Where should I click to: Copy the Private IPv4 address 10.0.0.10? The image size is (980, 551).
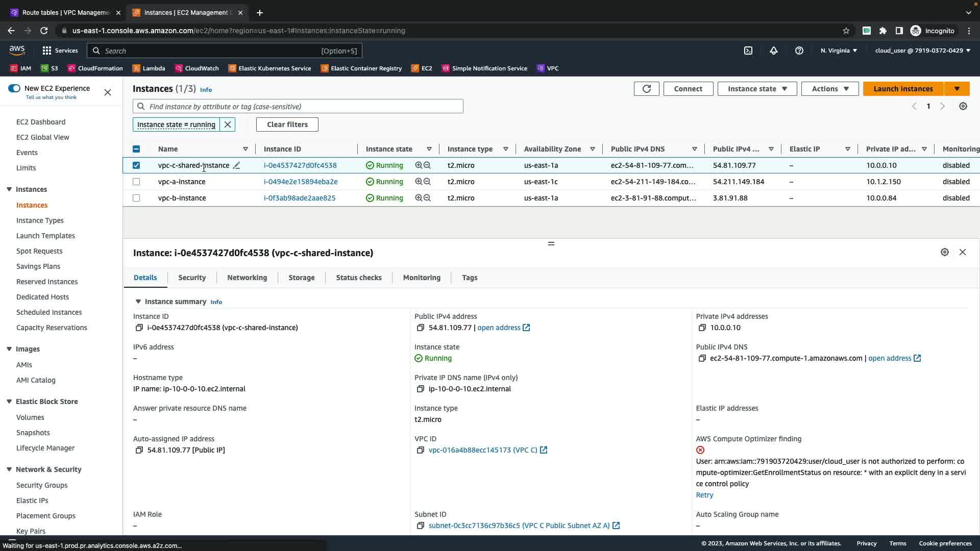pyautogui.click(x=702, y=328)
